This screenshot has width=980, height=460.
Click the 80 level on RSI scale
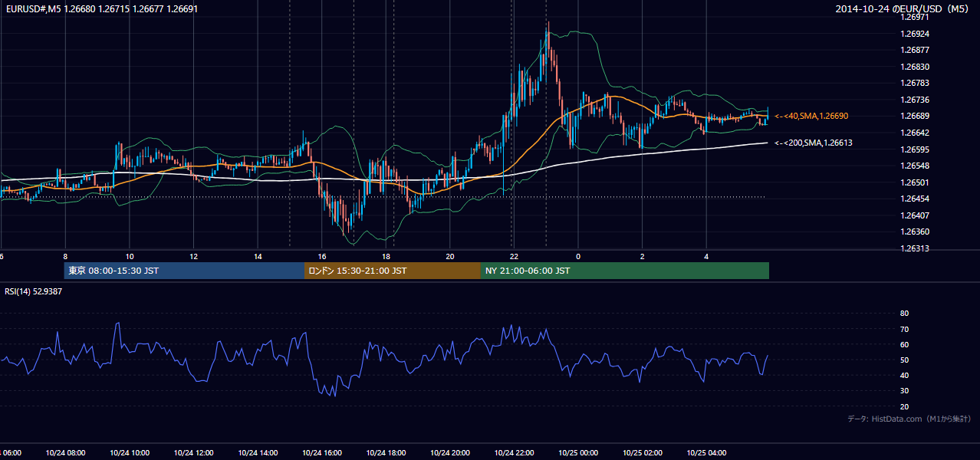click(x=904, y=314)
